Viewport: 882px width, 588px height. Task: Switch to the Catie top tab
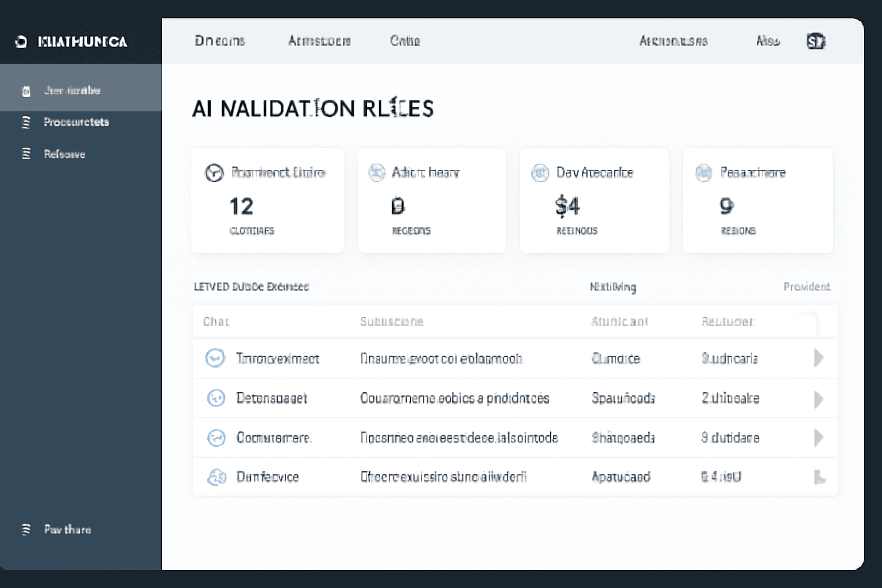[x=405, y=41]
